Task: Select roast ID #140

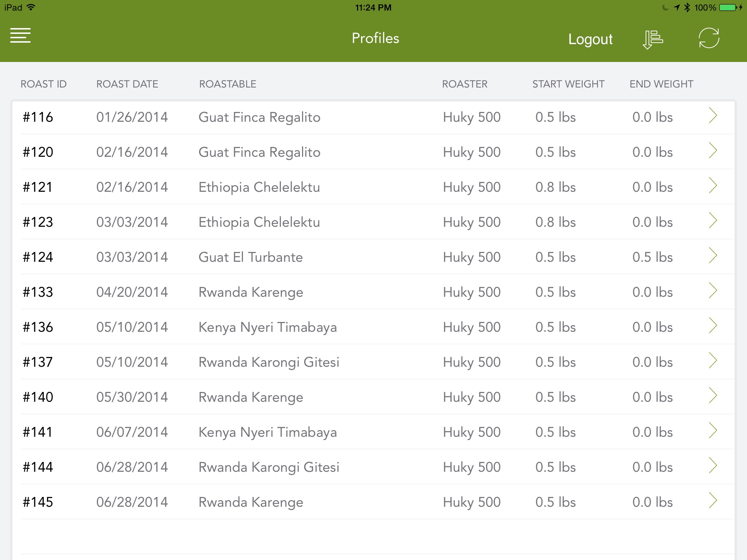Action: (x=38, y=397)
